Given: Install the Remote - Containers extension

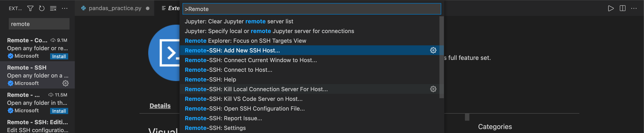Looking at the screenshot, I should (59, 56).
